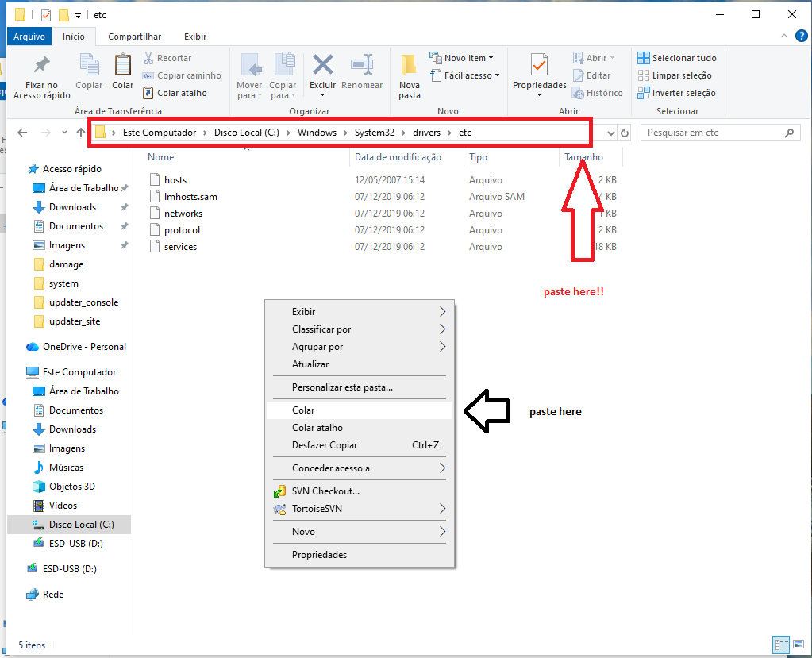The image size is (812, 658).
Task: Switch to details list view
Action: tap(781, 645)
